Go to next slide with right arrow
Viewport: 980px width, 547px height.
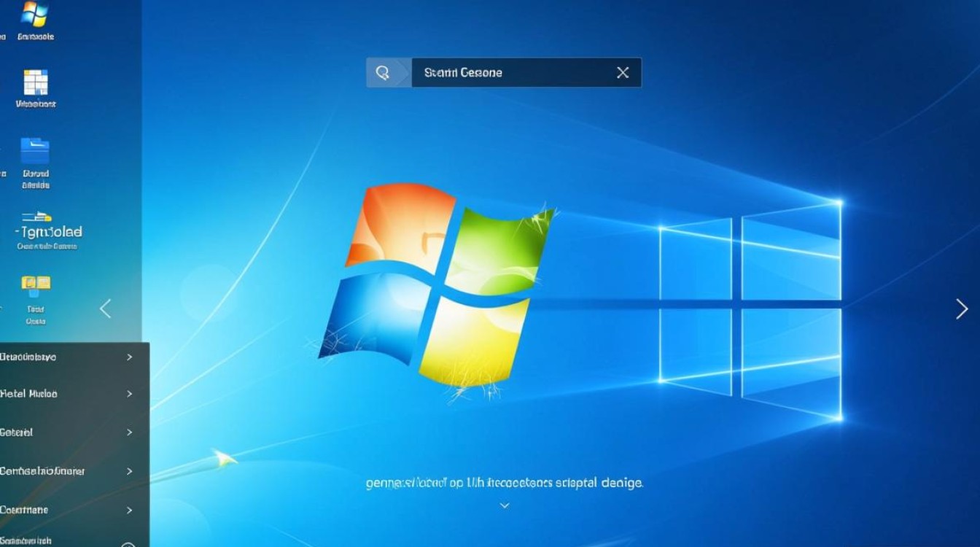[x=962, y=309]
